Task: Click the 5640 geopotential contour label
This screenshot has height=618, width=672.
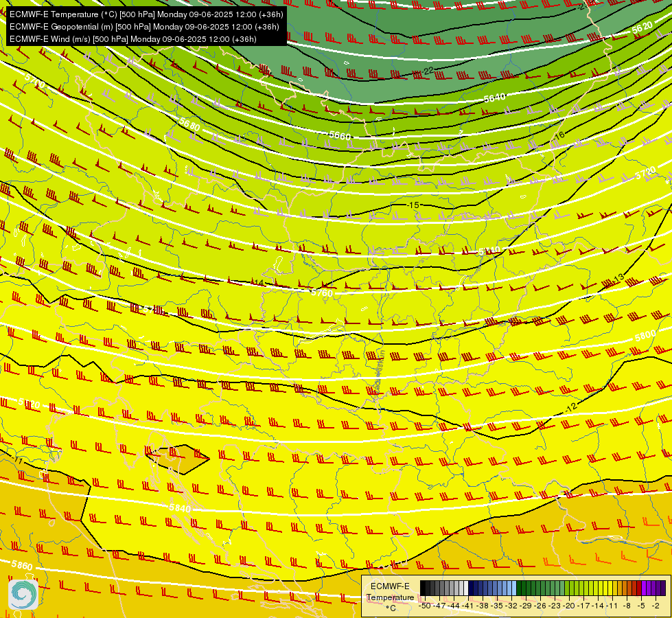Action: click(x=495, y=98)
